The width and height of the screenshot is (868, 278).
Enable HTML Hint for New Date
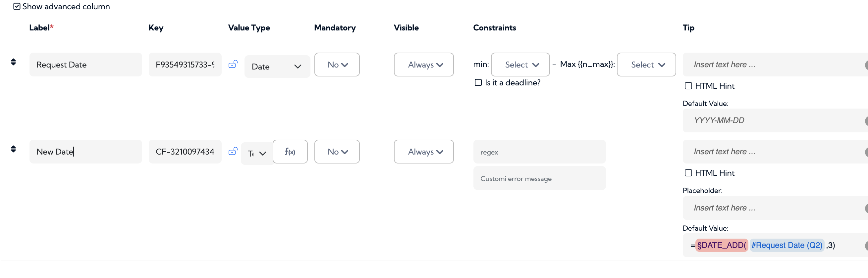pyautogui.click(x=688, y=173)
